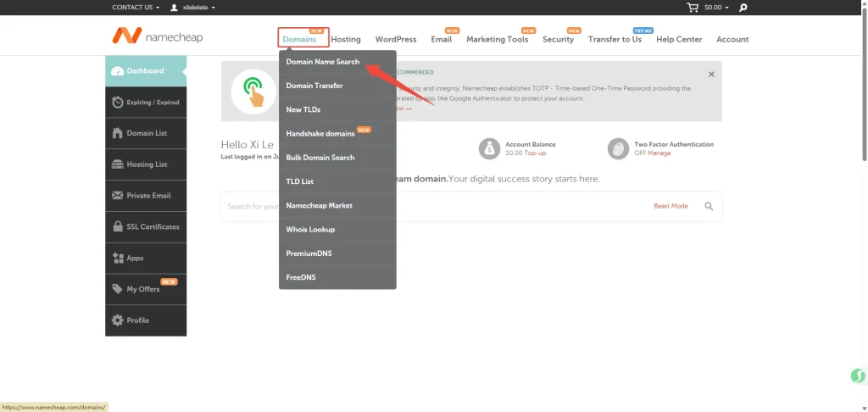The width and height of the screenshot is (868, 412).
Task: Click the Two Factor Authentication fingerprint icon
Action: click(x=618, y=148)
